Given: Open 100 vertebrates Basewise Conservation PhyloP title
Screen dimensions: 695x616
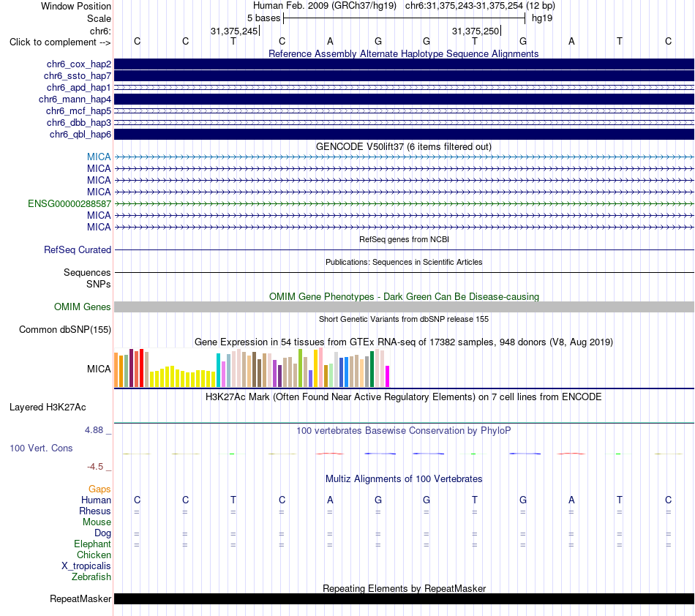Looking at the screenshot, I should click(x=404, y=430).
